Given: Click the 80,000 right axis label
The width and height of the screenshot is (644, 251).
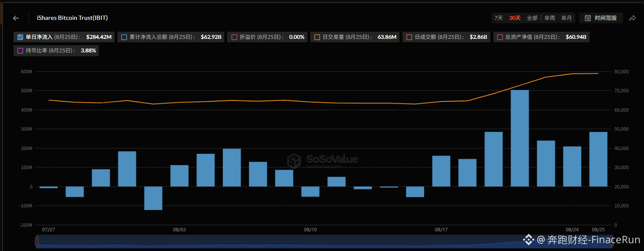Looking at the screenshot, I should coord(622,72).
